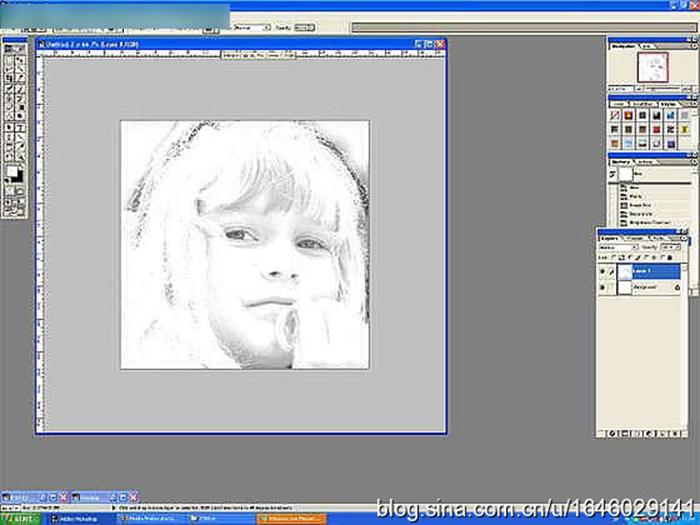Click the Layer 1 thumbnail
Viewport: 700px width, 525px height.
(625, 271)
